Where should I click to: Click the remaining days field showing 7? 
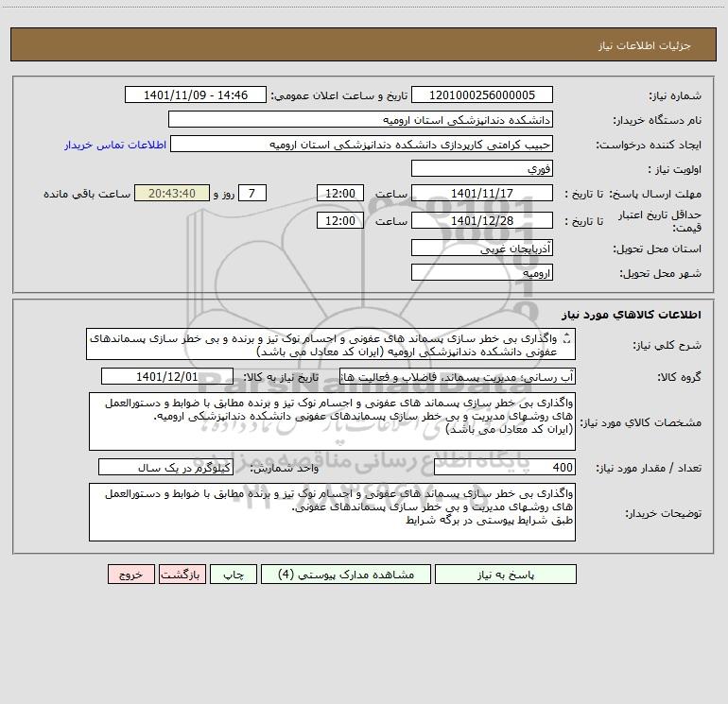[252, 193]
